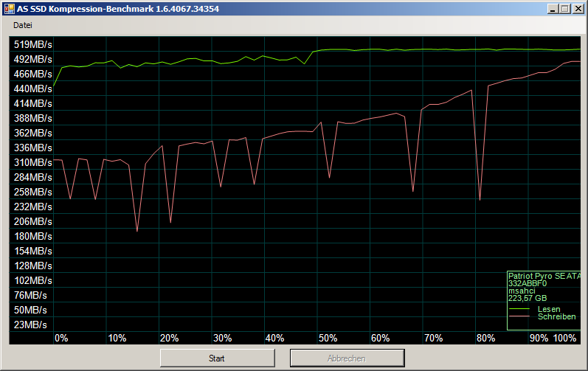
Task: Click the 50% x-axis label
Action: click(328, 338)
